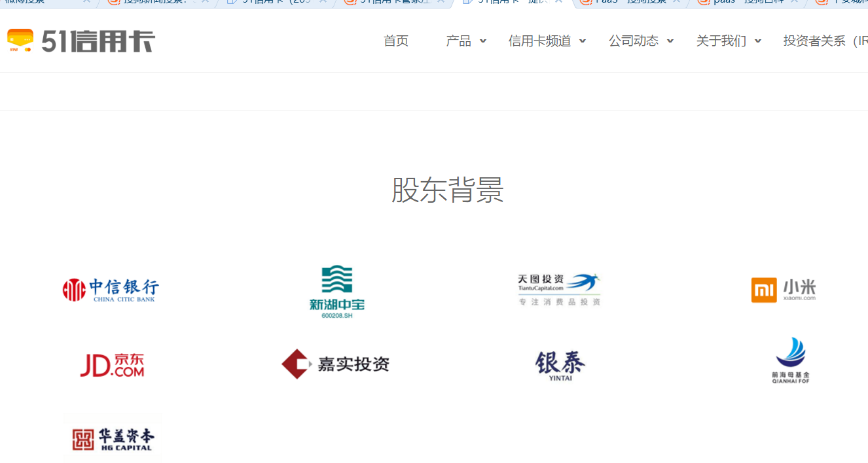The image size is (868, 463).
Task: Open the 公司动态 dropdown chevron
Action: click(x=670, y=41)
